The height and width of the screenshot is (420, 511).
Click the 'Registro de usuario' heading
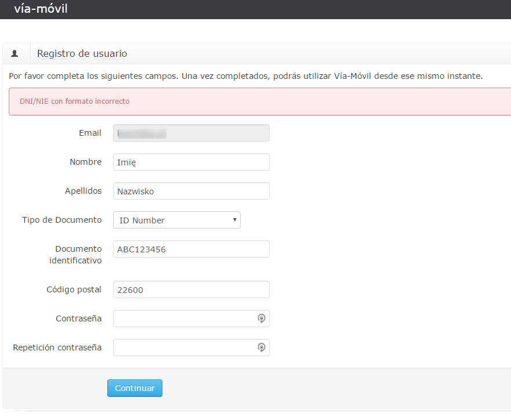click(x=82, y=53)
